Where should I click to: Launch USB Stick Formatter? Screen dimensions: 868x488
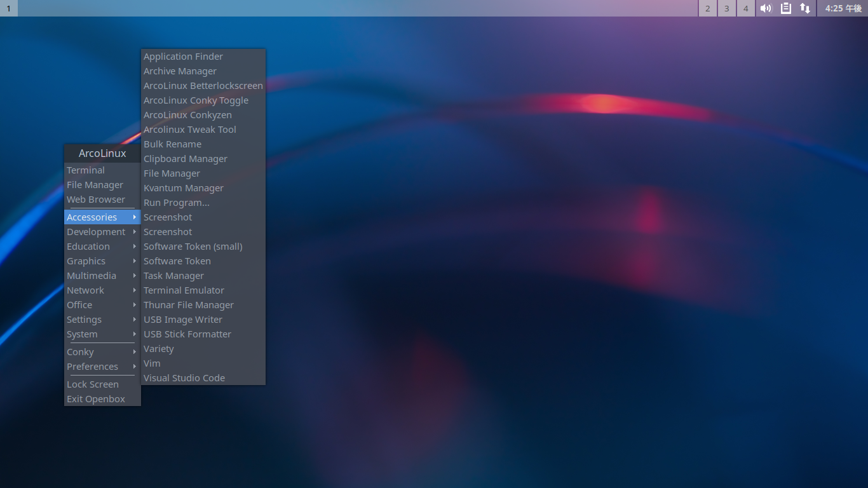(x=203, y=334)
